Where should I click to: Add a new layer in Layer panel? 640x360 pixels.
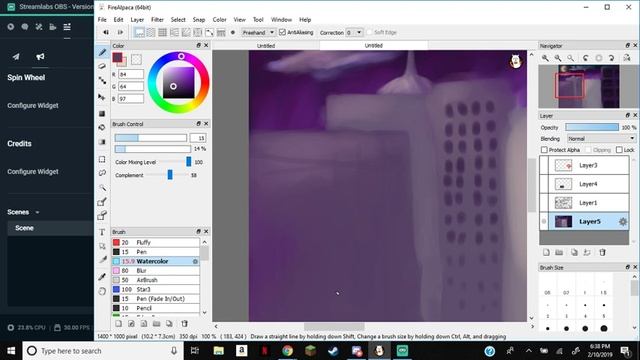[546, 253]
